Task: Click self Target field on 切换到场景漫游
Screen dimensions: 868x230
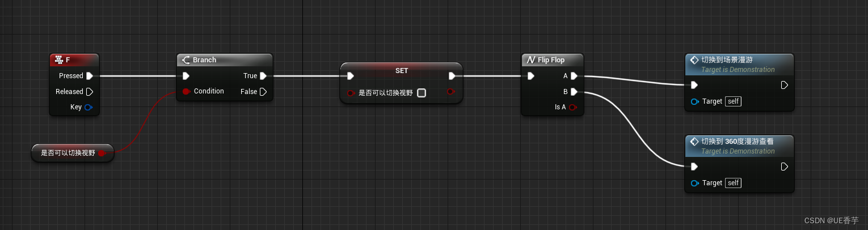Action: (x=734, y=101)
